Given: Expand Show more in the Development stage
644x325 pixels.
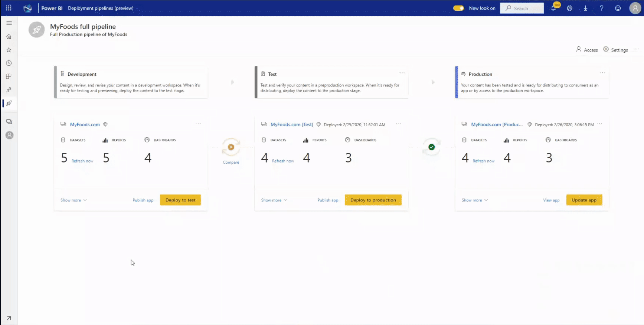Looking at the screenshot, I should (73, 200).
